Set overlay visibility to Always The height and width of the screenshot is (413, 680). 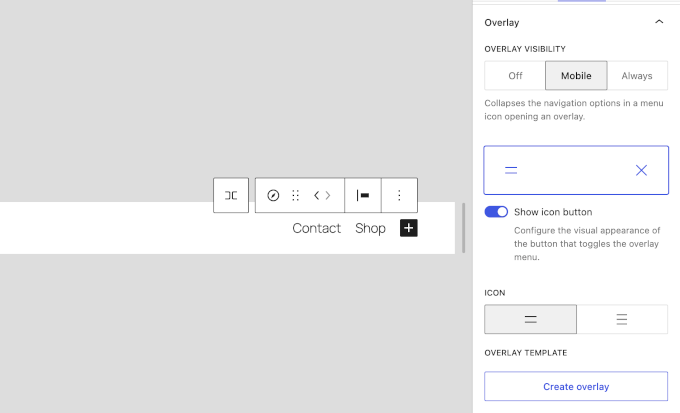(x=636, y=76)
